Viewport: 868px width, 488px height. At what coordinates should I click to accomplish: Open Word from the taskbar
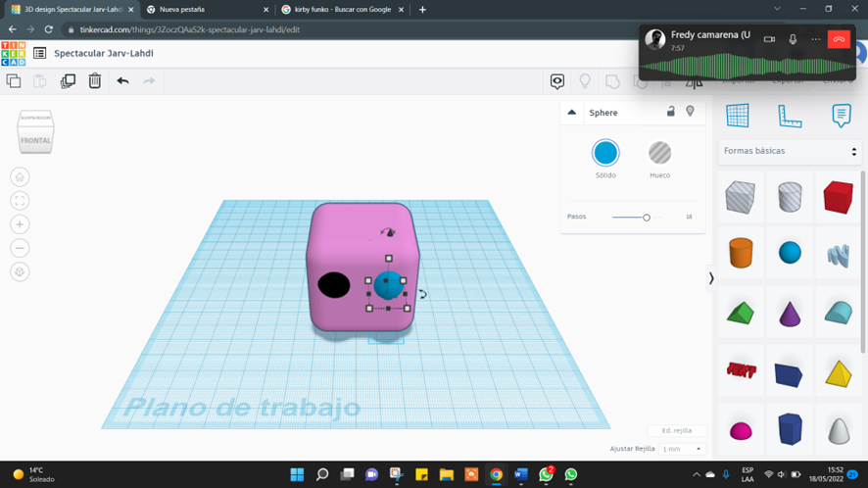coord(520,474)
